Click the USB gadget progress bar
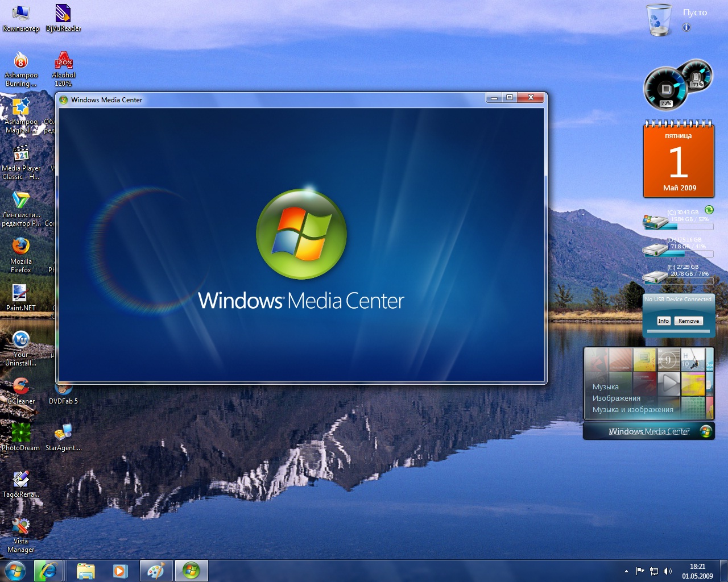Viewport: 728px width, 582px height. [679, 331]
